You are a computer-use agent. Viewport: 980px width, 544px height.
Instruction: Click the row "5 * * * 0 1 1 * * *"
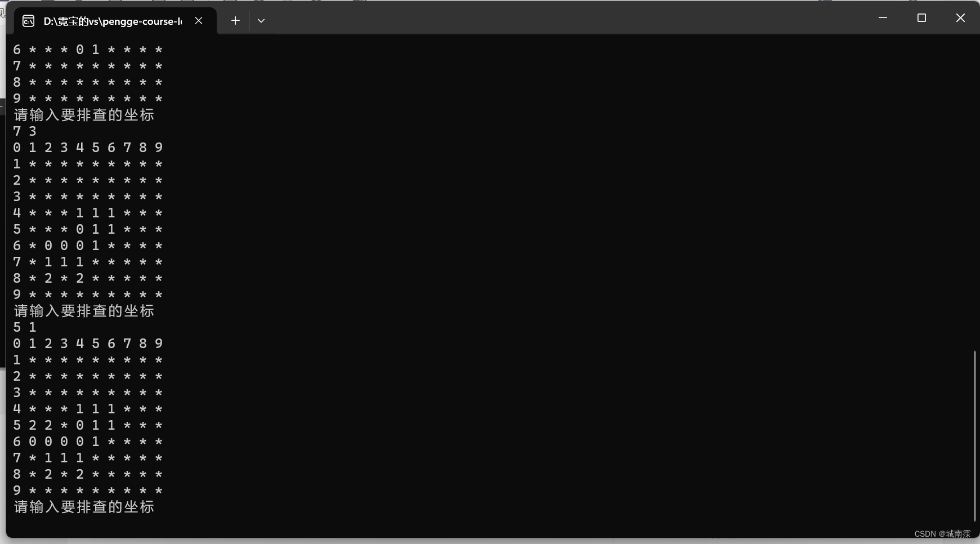(x=88, y=229)
